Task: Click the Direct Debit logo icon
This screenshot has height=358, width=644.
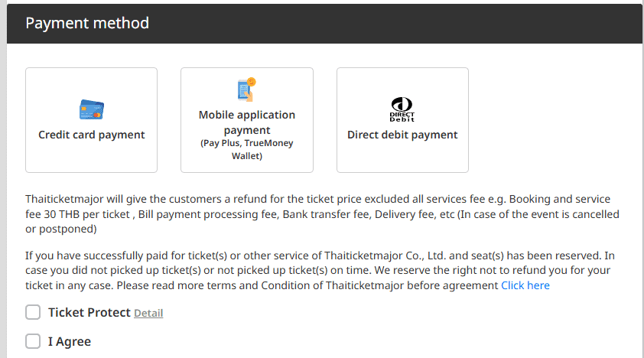Action: point(402,109)
